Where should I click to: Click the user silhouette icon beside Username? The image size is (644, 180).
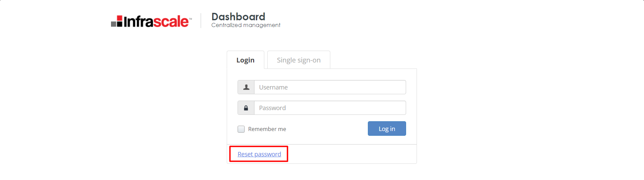pyautogui.click(x=246, y=87)
